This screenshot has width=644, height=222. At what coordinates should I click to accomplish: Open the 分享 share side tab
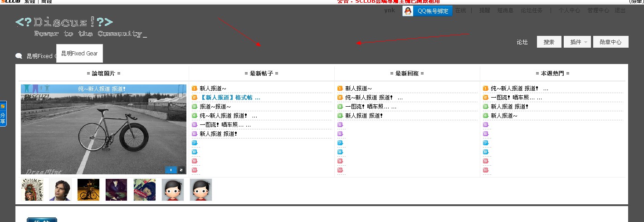[x=3, y=114]
